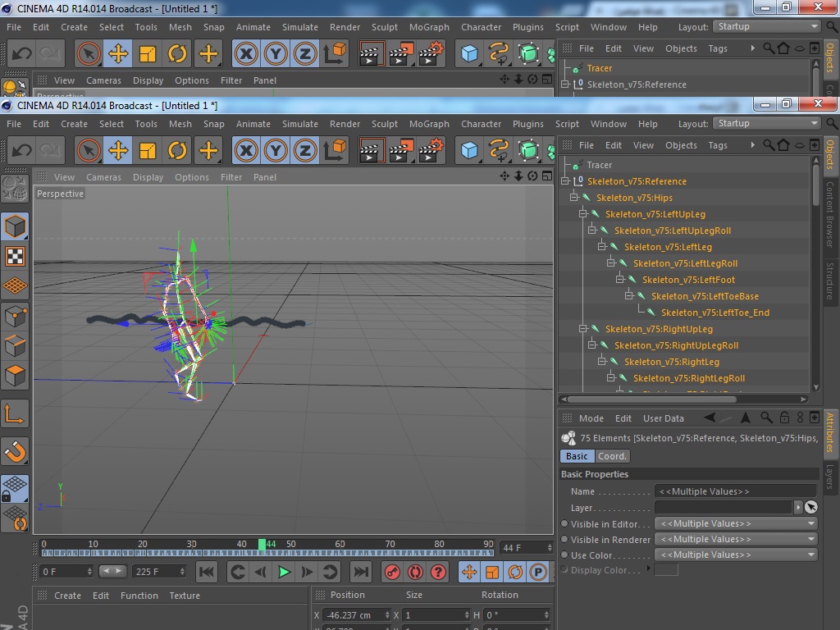Toggle Z axis lock in front window toolbar
This screenshot has height=630, width=840.
click(x=305, y=151)
